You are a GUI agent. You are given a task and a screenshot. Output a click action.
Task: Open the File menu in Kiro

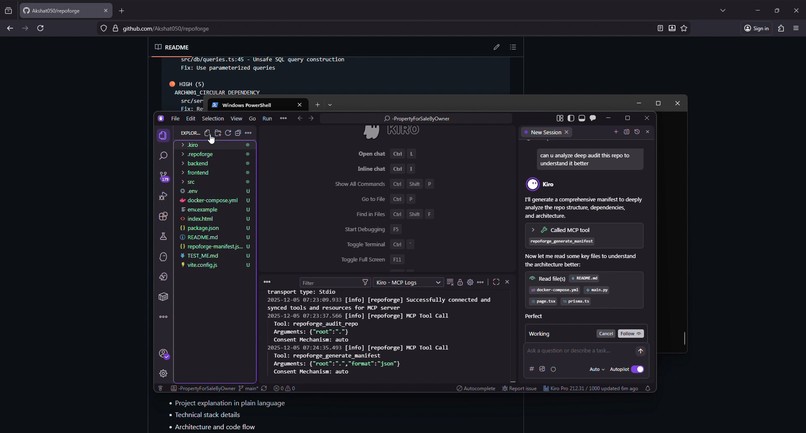point(175,118)
